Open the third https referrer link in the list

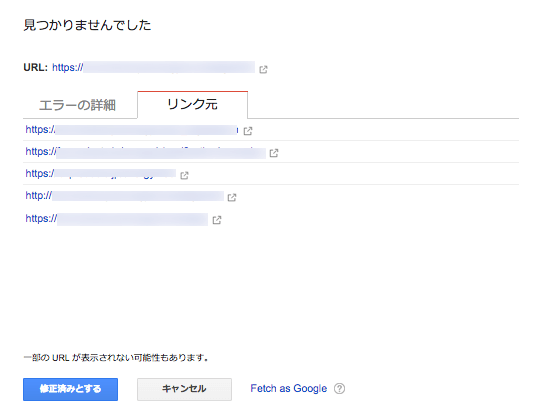101,173
